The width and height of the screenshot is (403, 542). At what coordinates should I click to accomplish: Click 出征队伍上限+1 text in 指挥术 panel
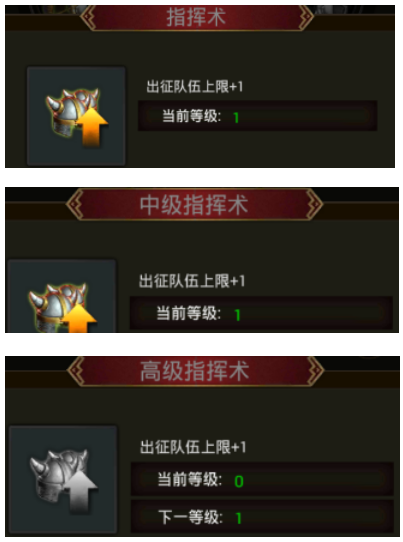(x=195, y=86)
